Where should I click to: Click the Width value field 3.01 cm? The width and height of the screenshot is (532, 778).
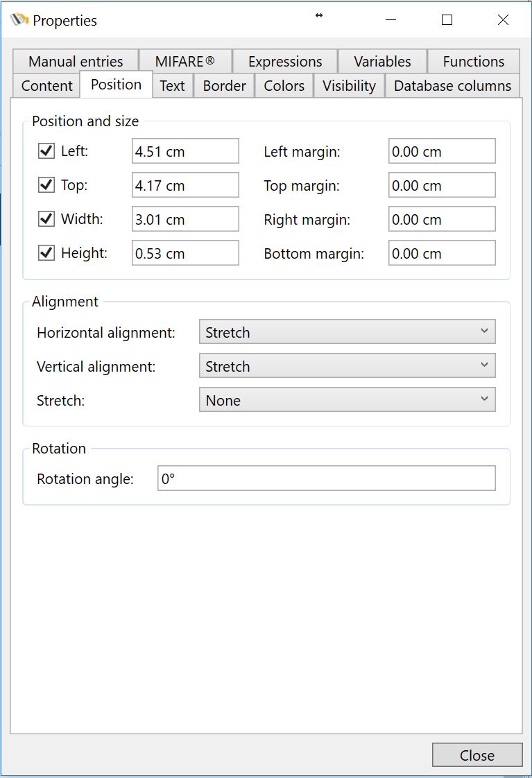click(185, 219)
